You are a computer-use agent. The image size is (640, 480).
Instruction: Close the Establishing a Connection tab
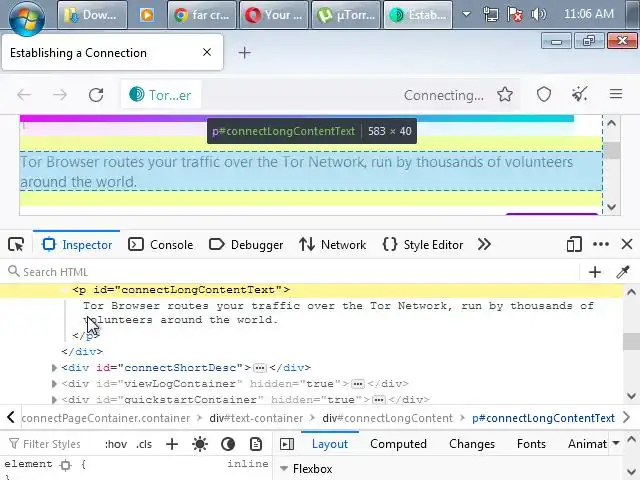pos(207,52)
